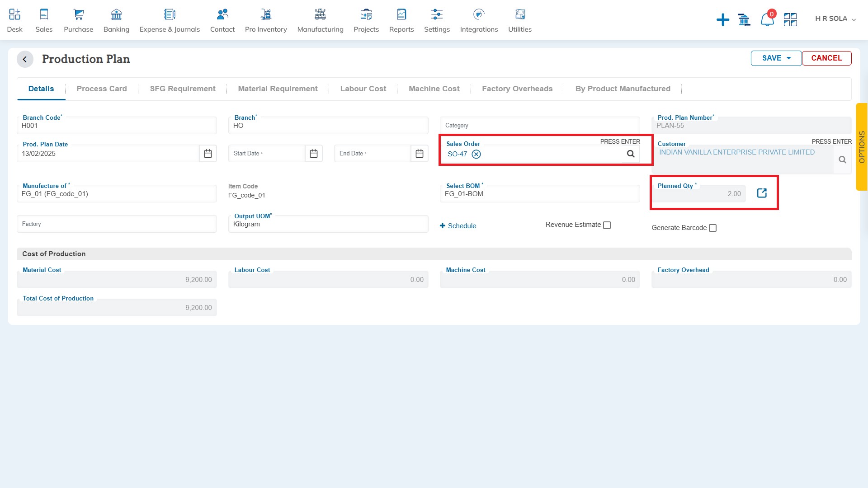Open the Utilities module
This screenshot has height=488, width=868.
point(520,20)
